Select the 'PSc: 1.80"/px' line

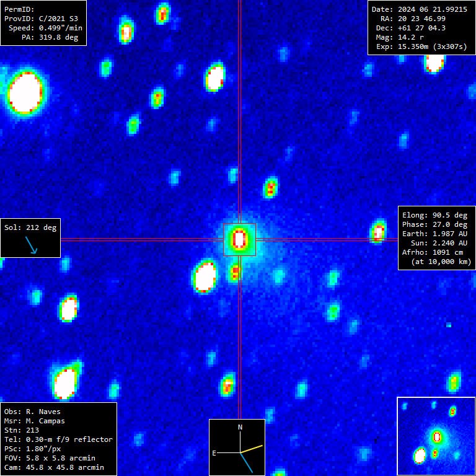coord(32,449)
